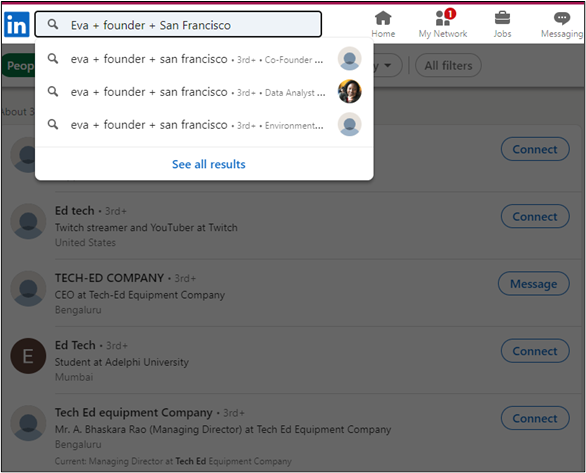Click the Mr. A. Bhaskara Rao headline text
586x473 pixels.
pos(223,429)
